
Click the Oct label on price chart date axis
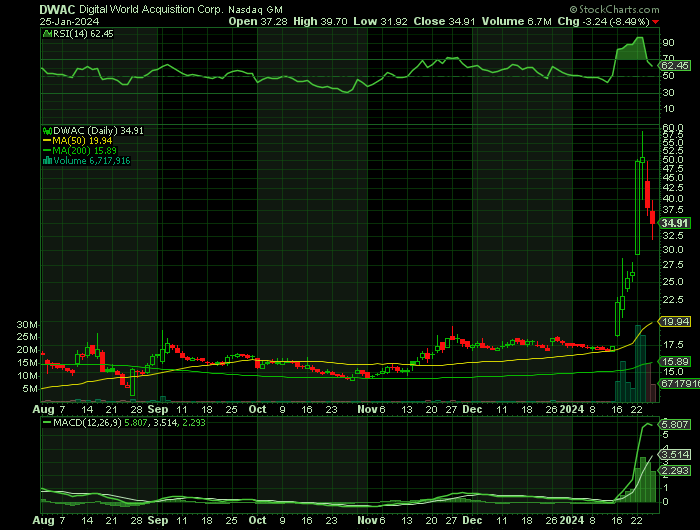tap(257, 409)
